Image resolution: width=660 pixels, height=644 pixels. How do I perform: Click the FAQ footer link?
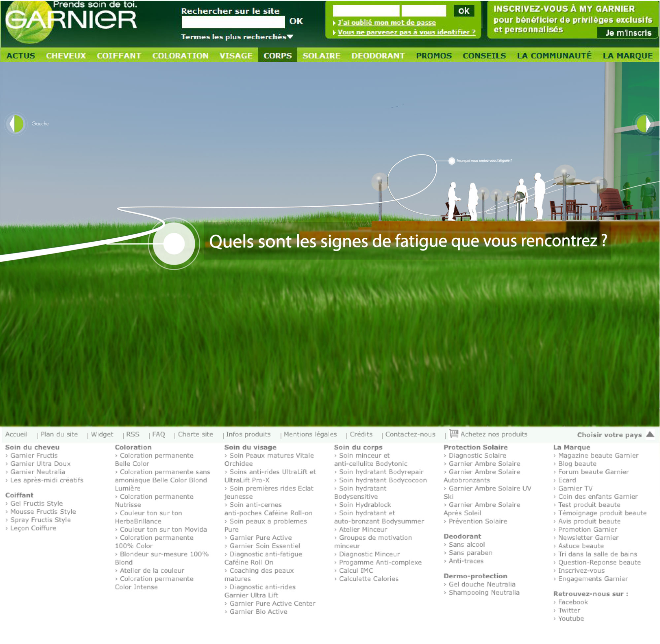click(x=159, y=434)
